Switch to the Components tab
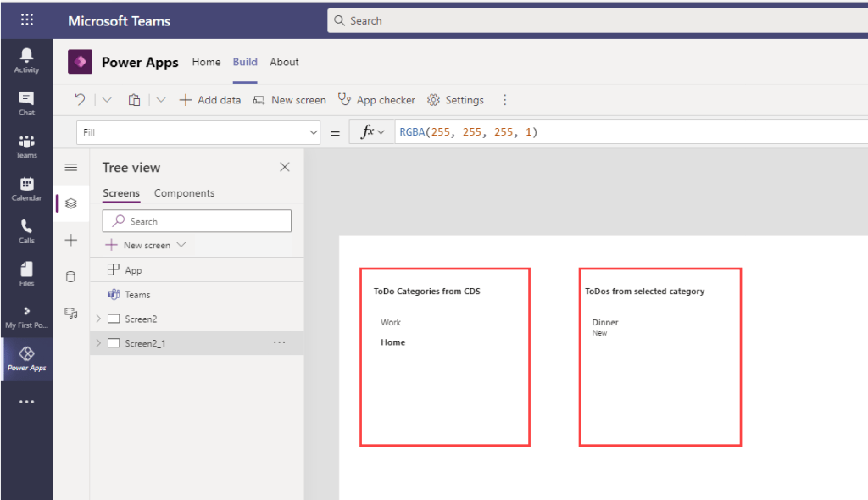This screenshot has width=868, height=500. tap(184, 193)
